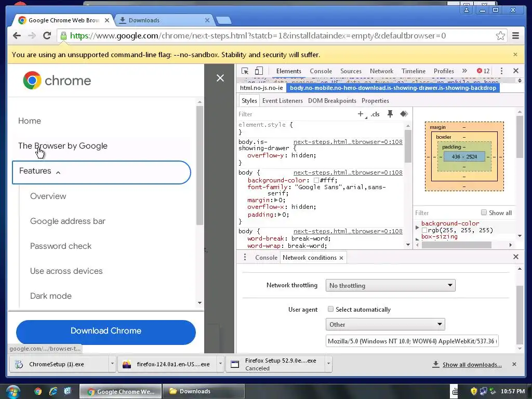The image size is (532, 399).
Task: Click the Windows Start orb
Action: [x=12, y=392]
